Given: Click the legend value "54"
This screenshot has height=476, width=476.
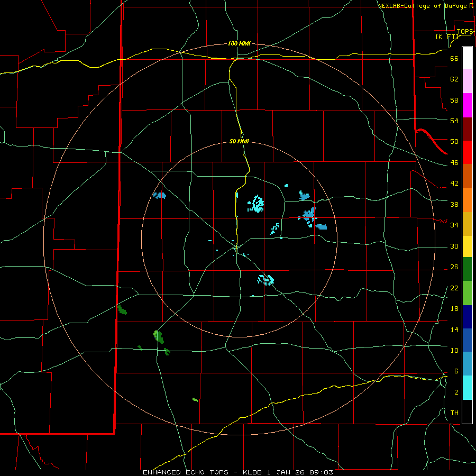Looking at the screenshot, I should [x=454, y=121].
